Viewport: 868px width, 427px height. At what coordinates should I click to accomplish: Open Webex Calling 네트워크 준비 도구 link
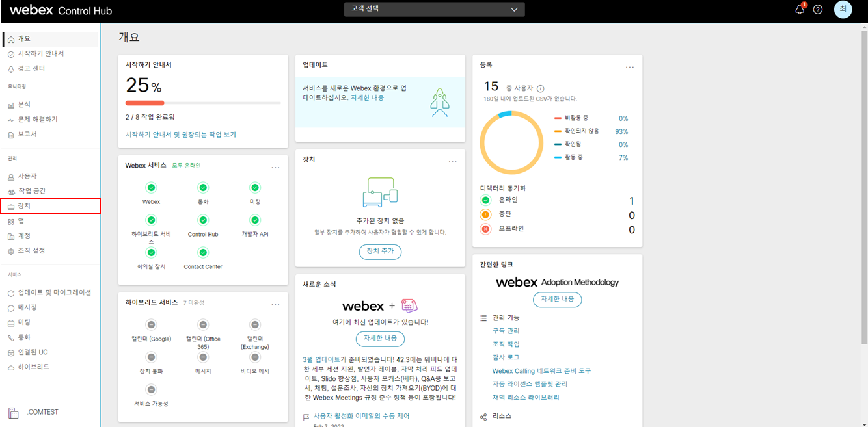(541, 370)
